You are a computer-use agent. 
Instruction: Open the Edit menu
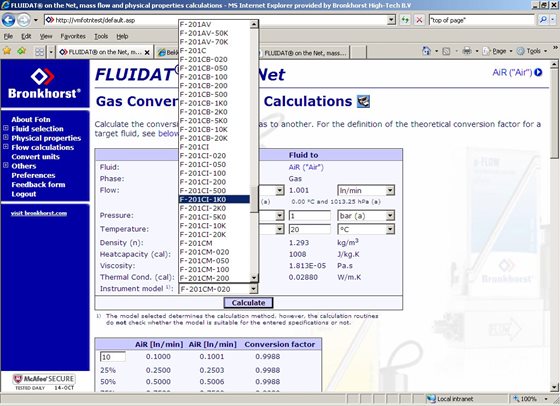tap(26, 36)
